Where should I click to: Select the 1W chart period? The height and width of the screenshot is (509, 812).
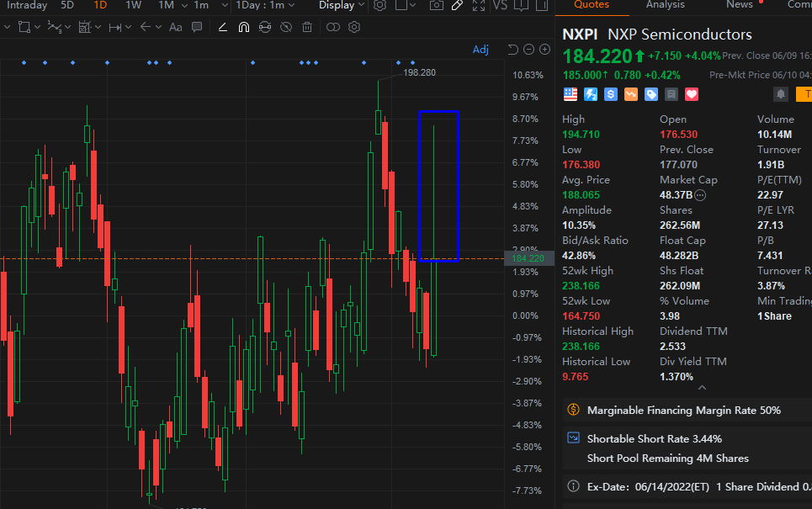click(134, 5)
